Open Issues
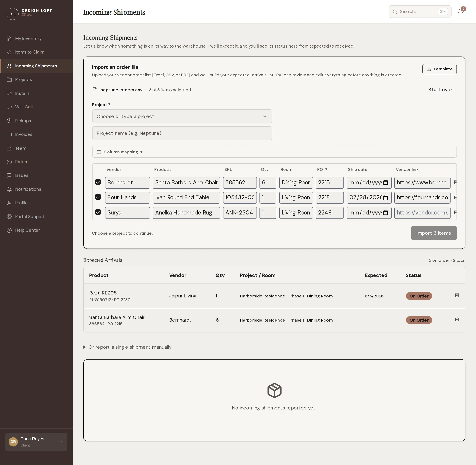 [36, 175]
